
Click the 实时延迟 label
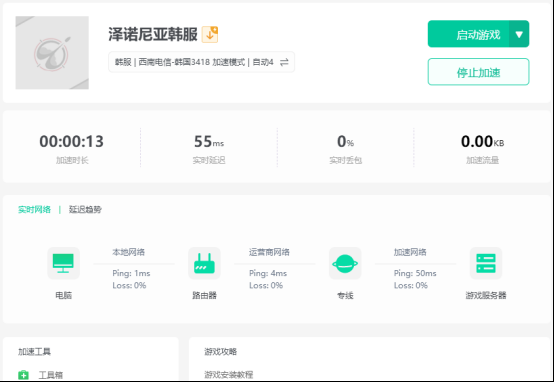[209, 160]
